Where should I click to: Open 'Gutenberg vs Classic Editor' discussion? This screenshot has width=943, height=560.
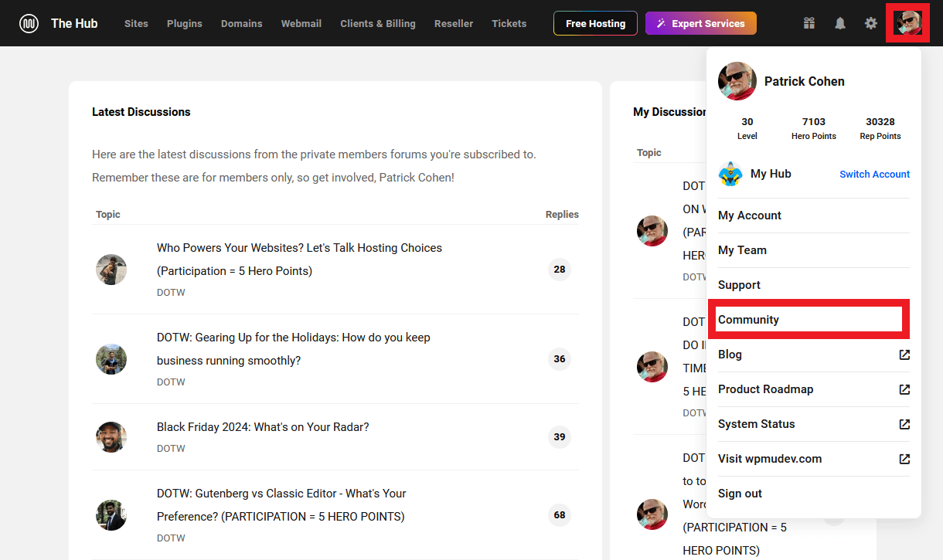click(281, 505)
